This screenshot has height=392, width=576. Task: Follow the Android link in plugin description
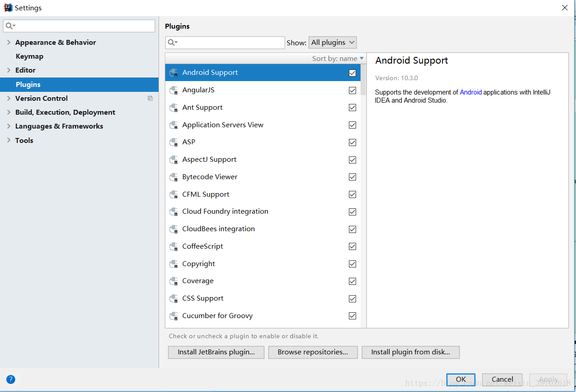[471, 92]
